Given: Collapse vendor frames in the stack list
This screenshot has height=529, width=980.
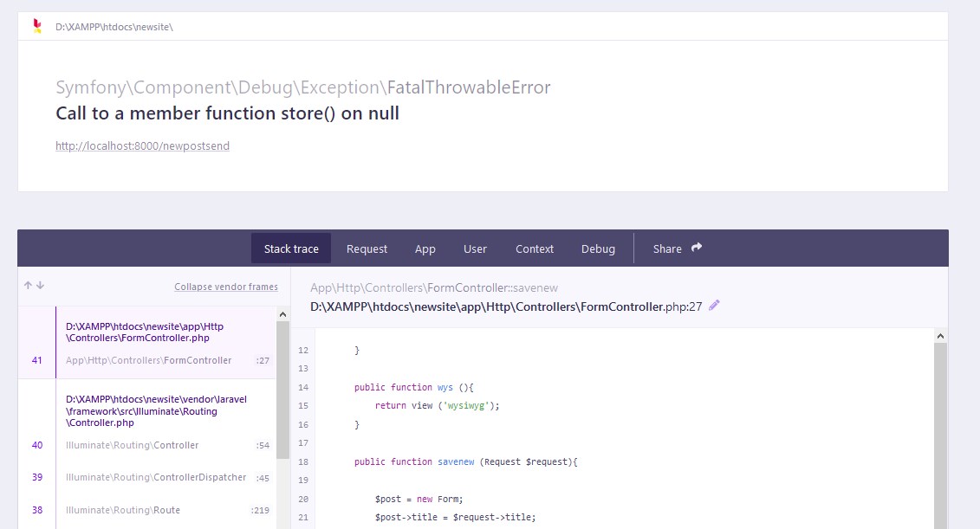Looking at the screenshot, I should [225, 287].
